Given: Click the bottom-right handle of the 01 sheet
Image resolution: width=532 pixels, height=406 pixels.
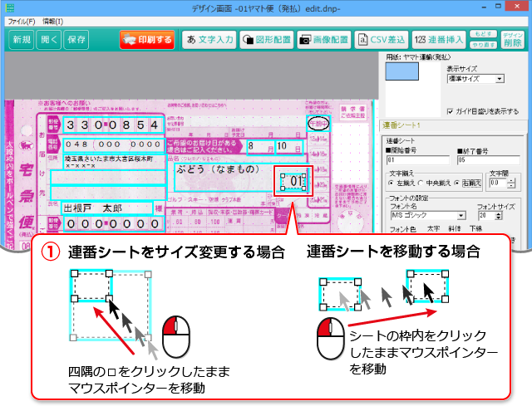Looking at the screenshot, I should point(304,188).
